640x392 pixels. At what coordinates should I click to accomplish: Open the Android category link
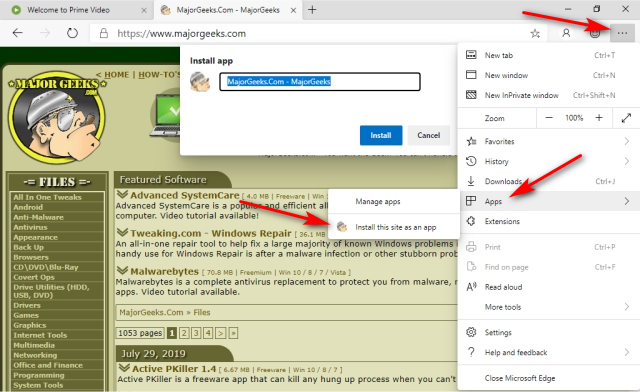[x=28, y=207]
